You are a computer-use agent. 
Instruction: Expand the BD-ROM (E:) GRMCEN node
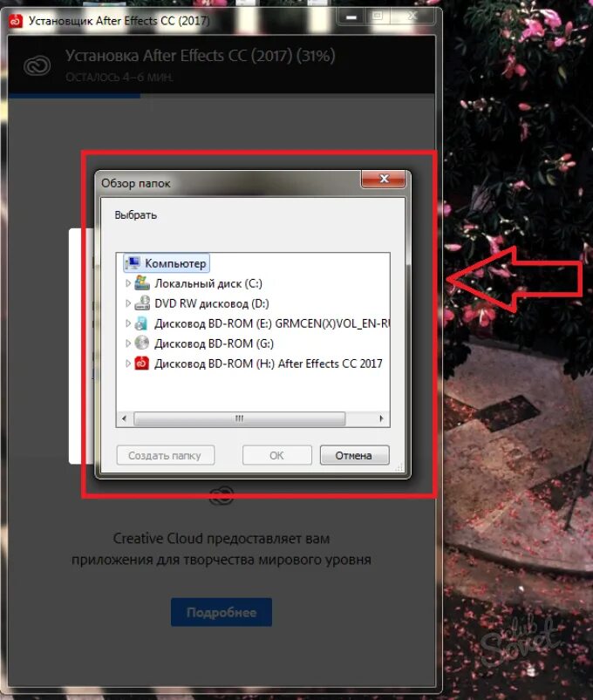tap(127, 323)
